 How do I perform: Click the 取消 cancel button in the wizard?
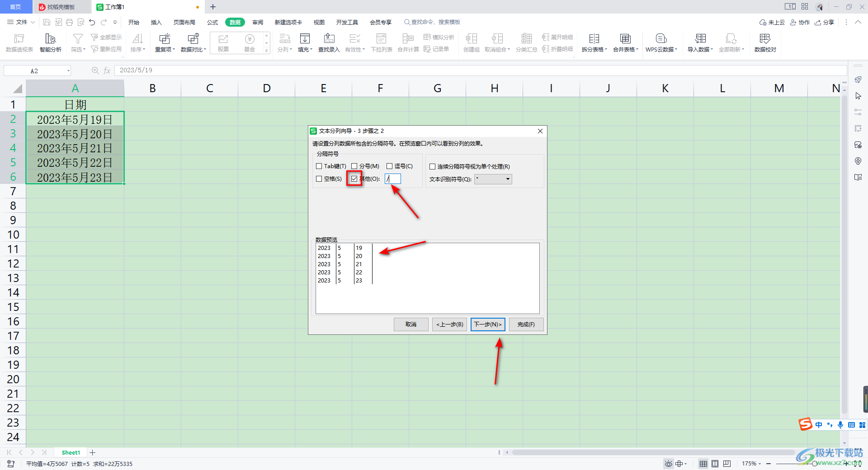tap(411, 324)
